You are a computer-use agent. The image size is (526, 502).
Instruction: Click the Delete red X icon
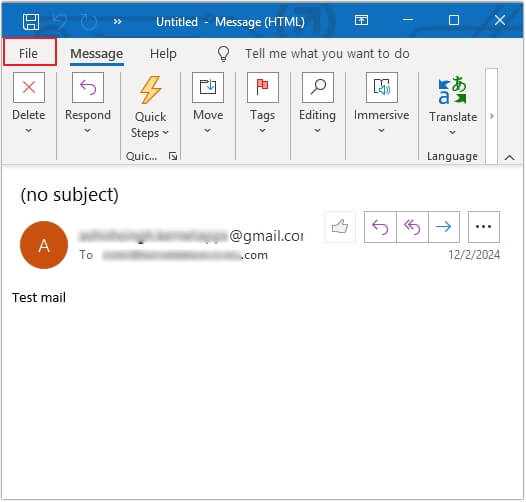click(29, 88)
